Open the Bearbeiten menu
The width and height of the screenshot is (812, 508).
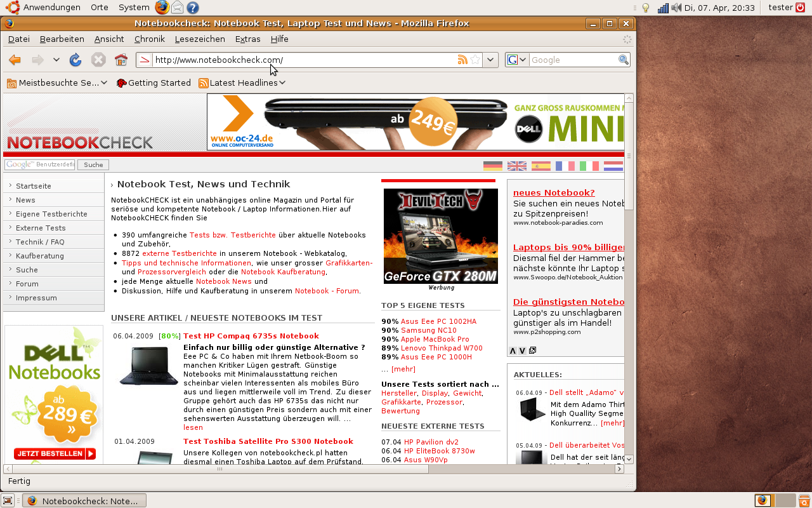point(62,39)
